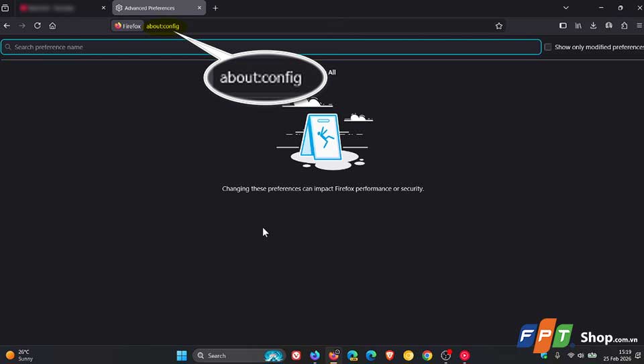Viewport: 644px width, 364px height.
Task: Close the Advanced Preferences tab
Action: (200, 8)
